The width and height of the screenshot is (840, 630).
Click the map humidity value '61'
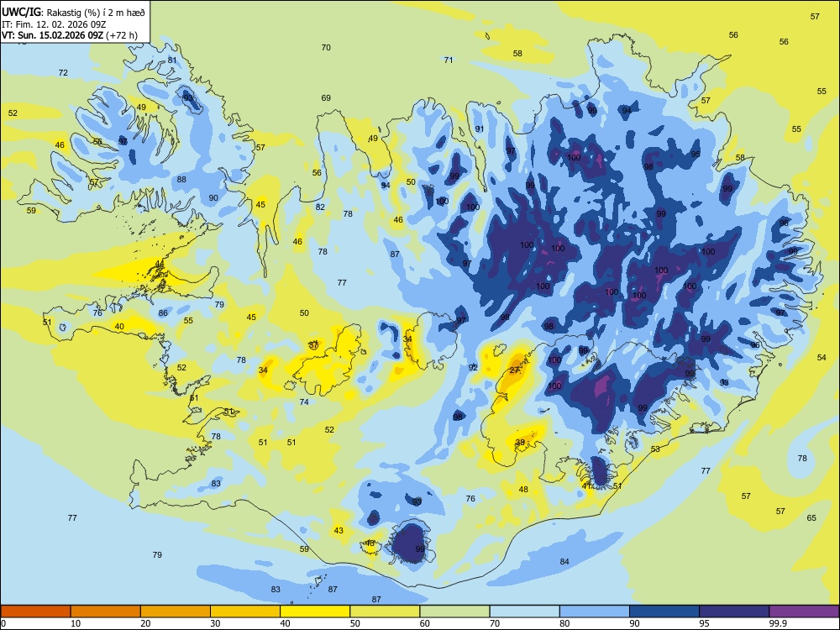pos(194,398)
